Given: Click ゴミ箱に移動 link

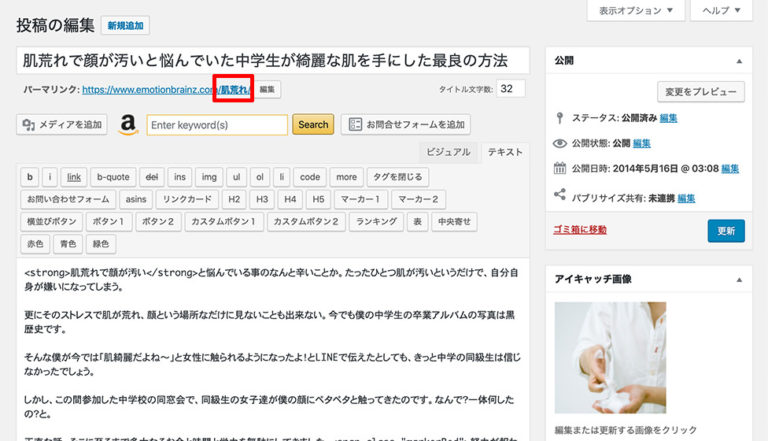Looking at the screenshot, I should click(580, 230).
